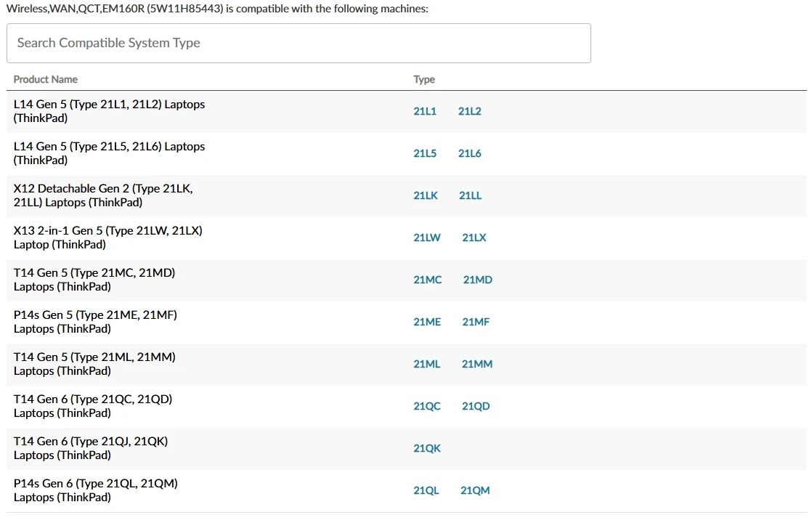Open the 21LK type link
Screen dimensions: 812x523
(425, 195)
